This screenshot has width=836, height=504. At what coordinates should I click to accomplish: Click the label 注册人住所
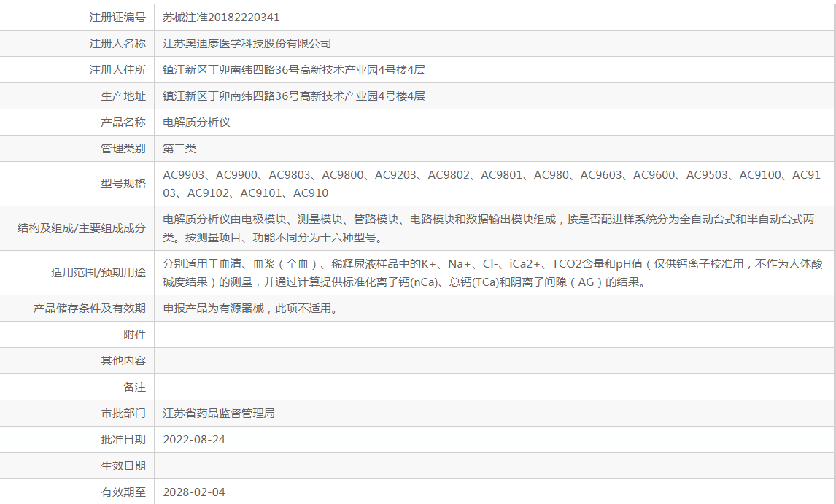[x=117, y=69]
